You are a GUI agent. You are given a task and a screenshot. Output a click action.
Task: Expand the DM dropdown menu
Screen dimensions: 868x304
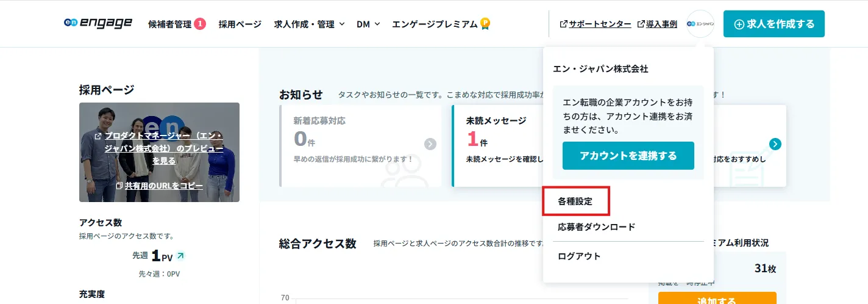pos(368,24)
